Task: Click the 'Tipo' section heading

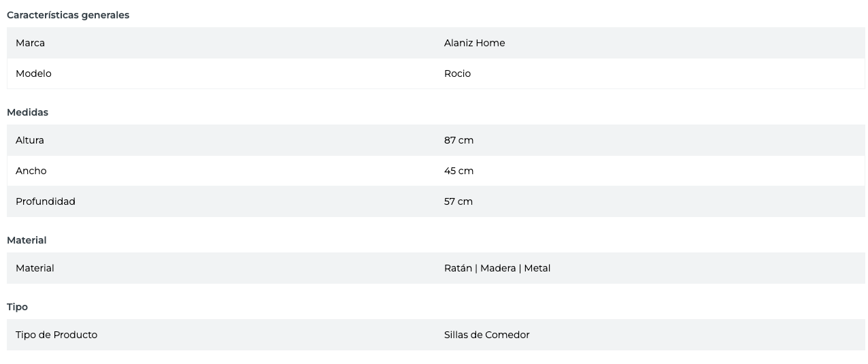Action: tap(17, 307)
